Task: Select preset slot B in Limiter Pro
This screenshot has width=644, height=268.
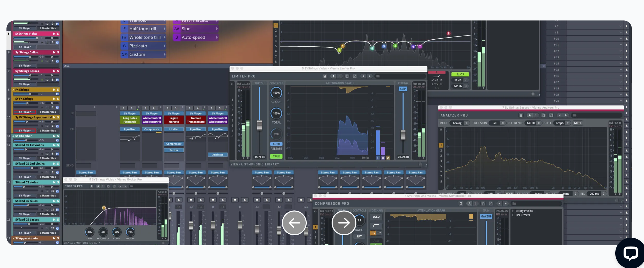Action: click(x=339, y=76)
